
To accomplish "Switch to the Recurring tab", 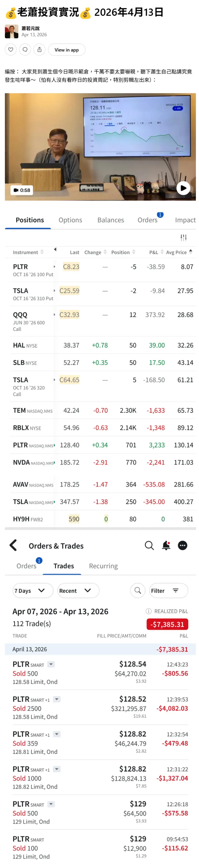I will click(x=103, y=566).
